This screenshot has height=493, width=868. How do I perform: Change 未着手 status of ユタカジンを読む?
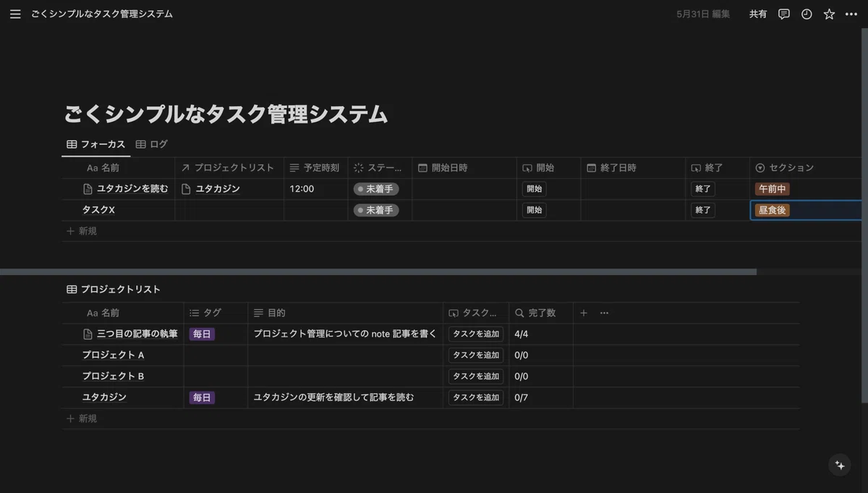point(376,189)
